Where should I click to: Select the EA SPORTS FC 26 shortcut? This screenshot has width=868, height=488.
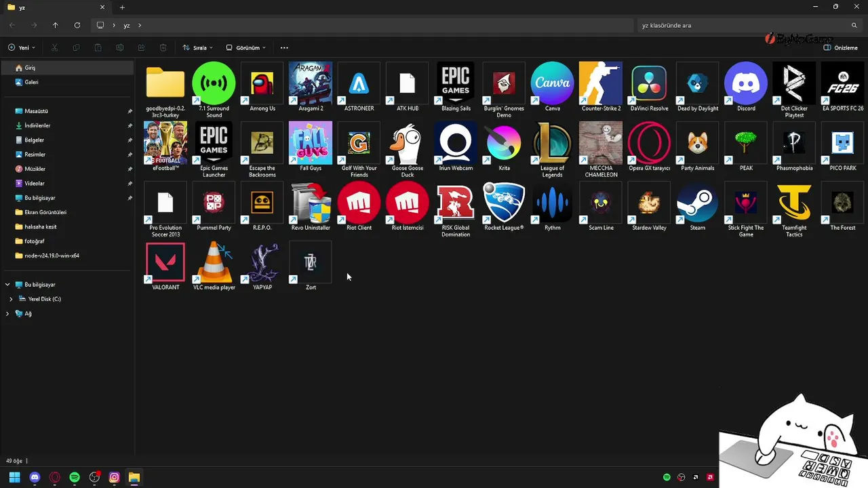pos(843,87)
